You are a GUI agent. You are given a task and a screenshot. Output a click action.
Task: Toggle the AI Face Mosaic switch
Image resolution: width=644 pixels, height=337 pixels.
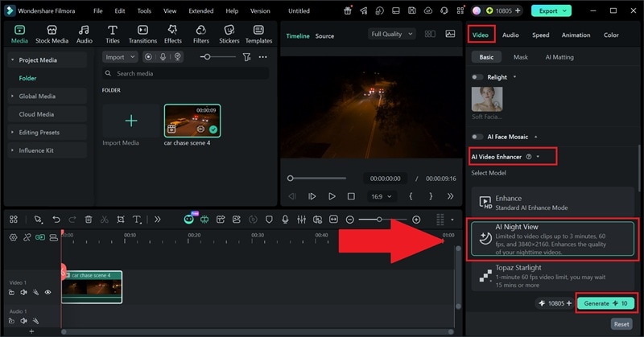(x=477, y=137)
